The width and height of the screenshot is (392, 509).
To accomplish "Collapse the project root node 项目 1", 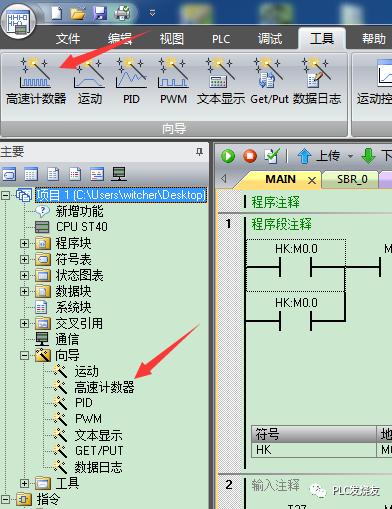I will pos(6,195).
